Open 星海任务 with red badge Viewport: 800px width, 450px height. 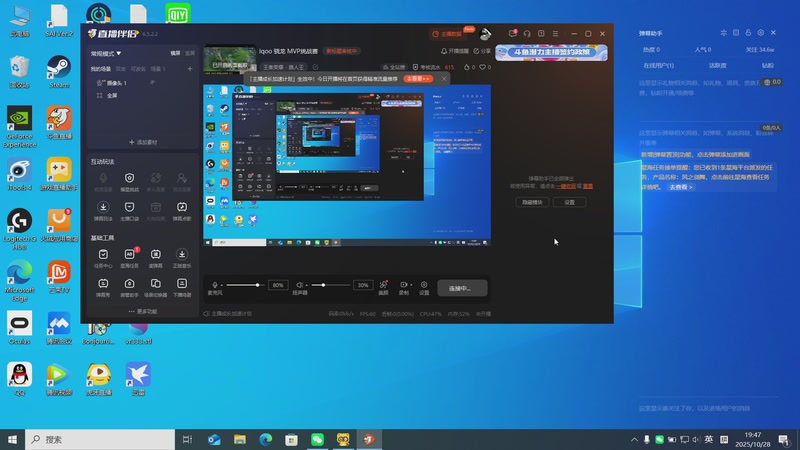pos(129,258)
